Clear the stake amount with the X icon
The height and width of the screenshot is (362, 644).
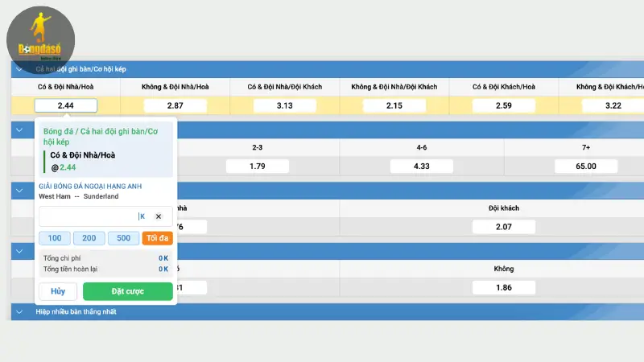click(159, 216)
